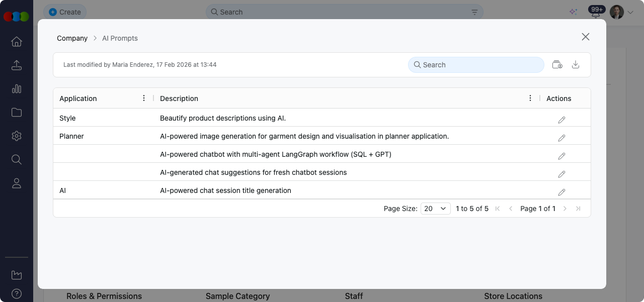
Task: Open the folder icon in sidebar
Action: (x=17, y=113)
